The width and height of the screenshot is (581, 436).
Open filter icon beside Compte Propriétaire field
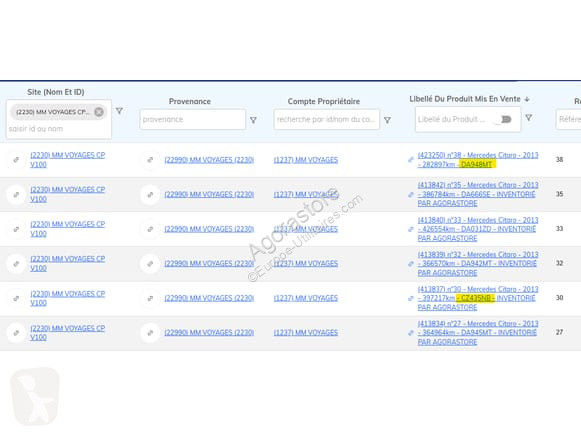click(387, 120)
